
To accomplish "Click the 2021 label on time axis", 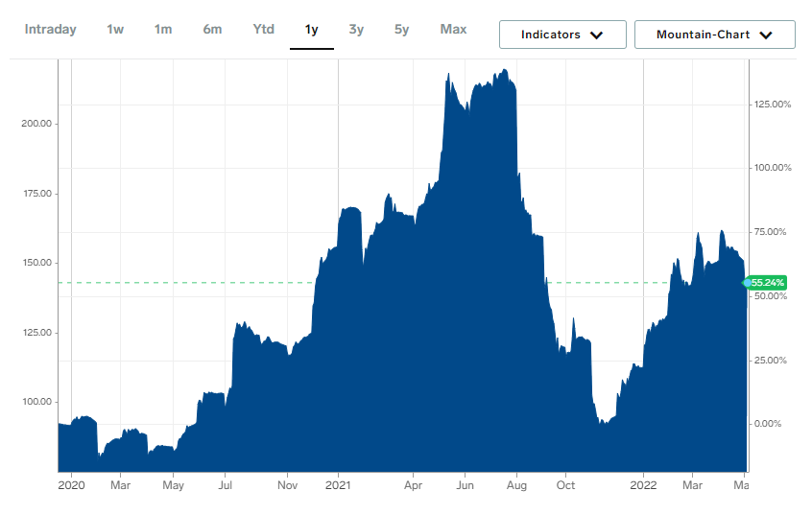I will (x=339, y=485).
